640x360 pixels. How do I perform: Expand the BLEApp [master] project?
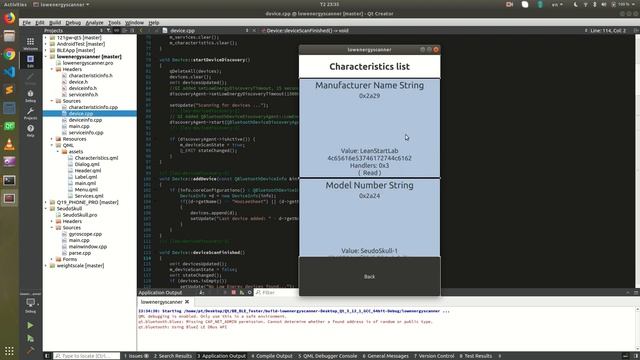[46, 50]
